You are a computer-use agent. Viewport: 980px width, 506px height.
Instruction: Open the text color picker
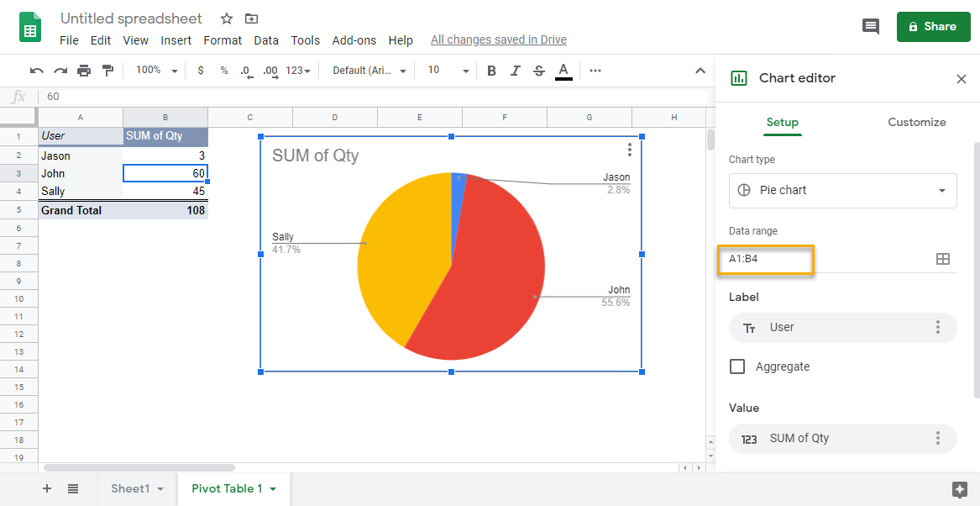[x=563, y=71]
